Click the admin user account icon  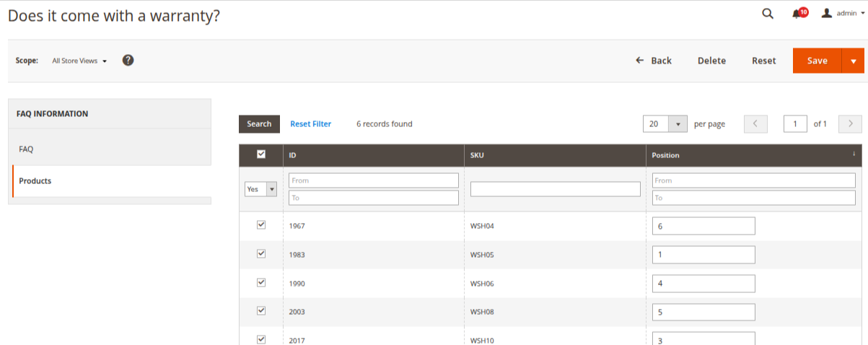click(x=827, y=13)
